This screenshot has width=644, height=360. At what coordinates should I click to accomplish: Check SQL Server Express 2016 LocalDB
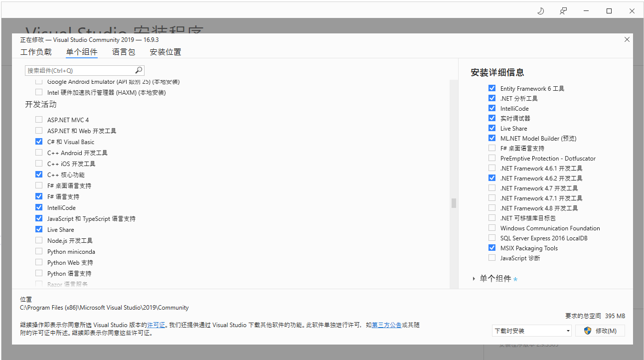(x=492, y=238)
